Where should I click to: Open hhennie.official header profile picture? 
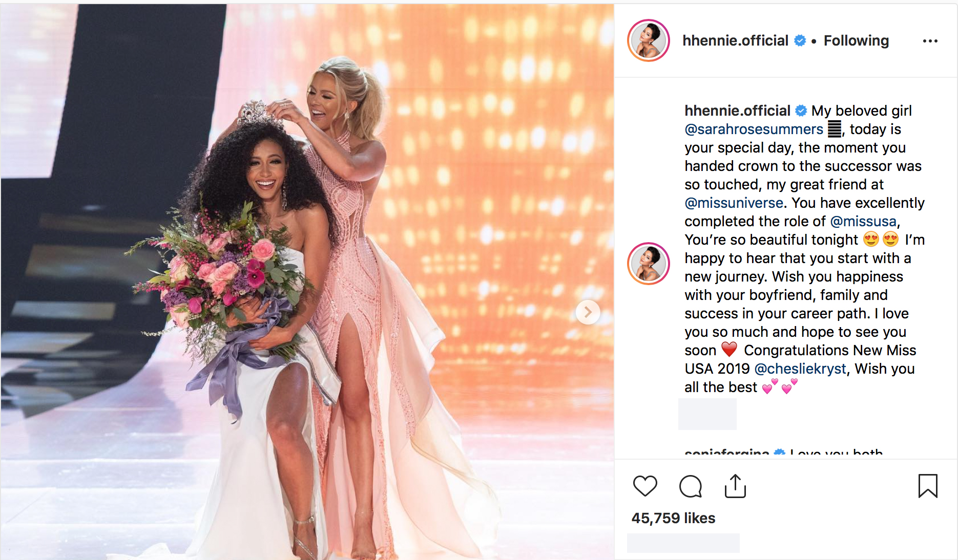pyautogui.click(x=649, y=40)
